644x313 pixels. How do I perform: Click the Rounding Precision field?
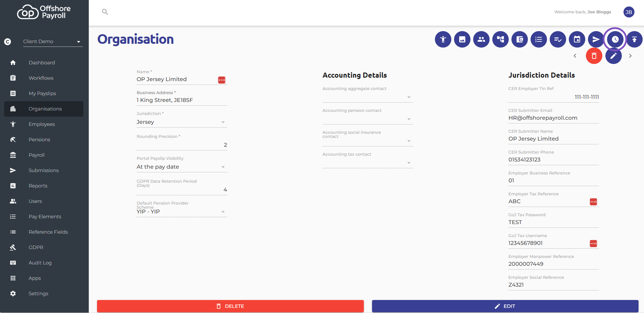click(x=182, y=145)
